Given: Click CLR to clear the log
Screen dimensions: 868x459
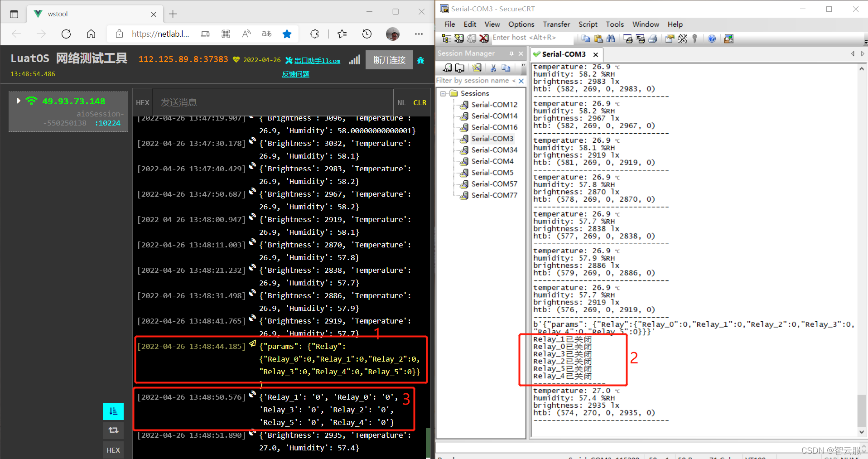Looking at the screenshot, I should 420,103.
